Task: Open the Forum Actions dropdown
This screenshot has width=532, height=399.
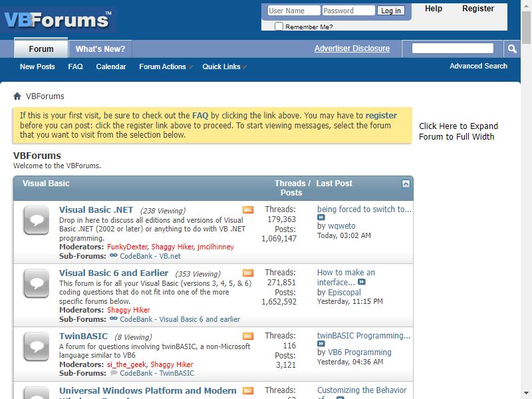Action: (x=166, y=67)
